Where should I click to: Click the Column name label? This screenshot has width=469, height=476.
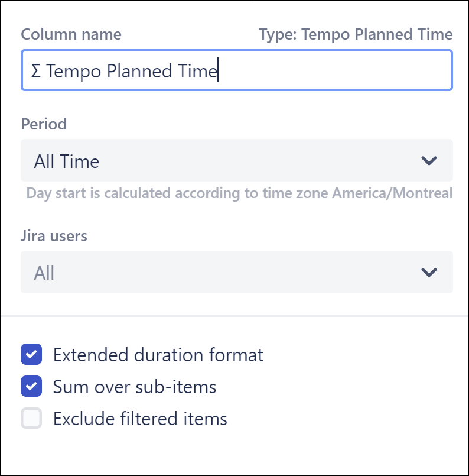coord(71,34)
